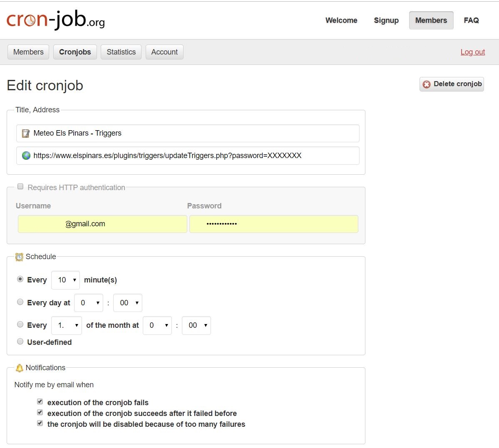Click the Signup navigation link
The width and height of the screenshot is (499, 448).
[x=386, y=20]
